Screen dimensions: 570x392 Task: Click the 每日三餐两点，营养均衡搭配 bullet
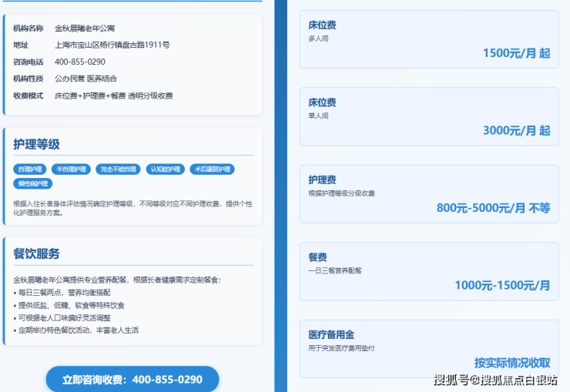pos(62,293)
